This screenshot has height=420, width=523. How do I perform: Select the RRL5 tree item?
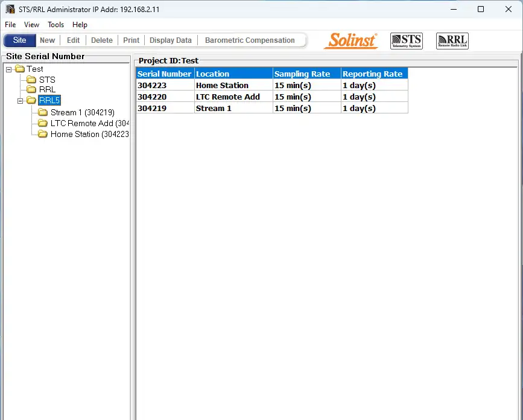coord(49,101)
